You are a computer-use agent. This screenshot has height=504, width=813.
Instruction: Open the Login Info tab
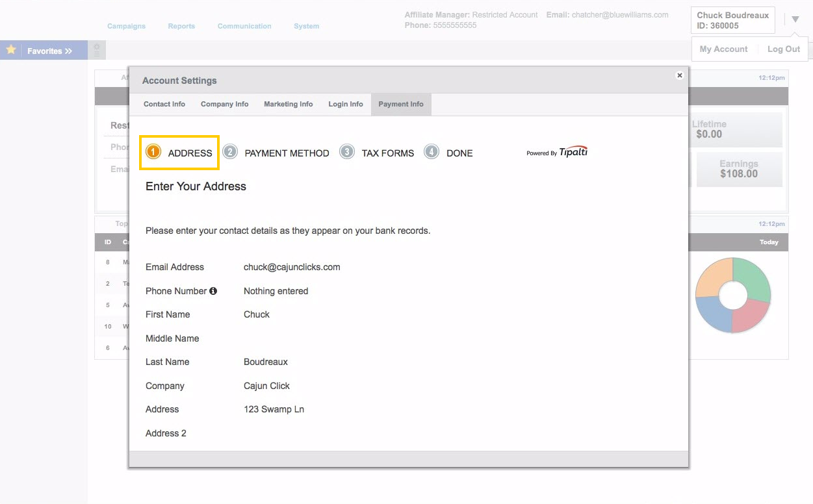[x=345, y=104]
